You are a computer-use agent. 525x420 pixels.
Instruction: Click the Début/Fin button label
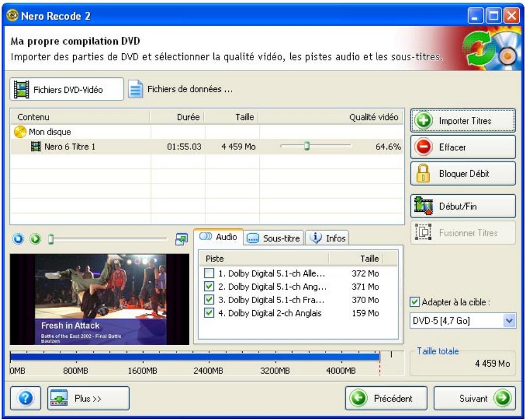[x=458, y=206]
